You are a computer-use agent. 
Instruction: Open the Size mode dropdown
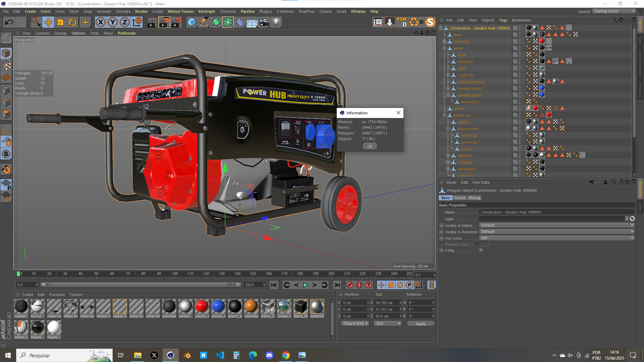(x=388, y=323)
